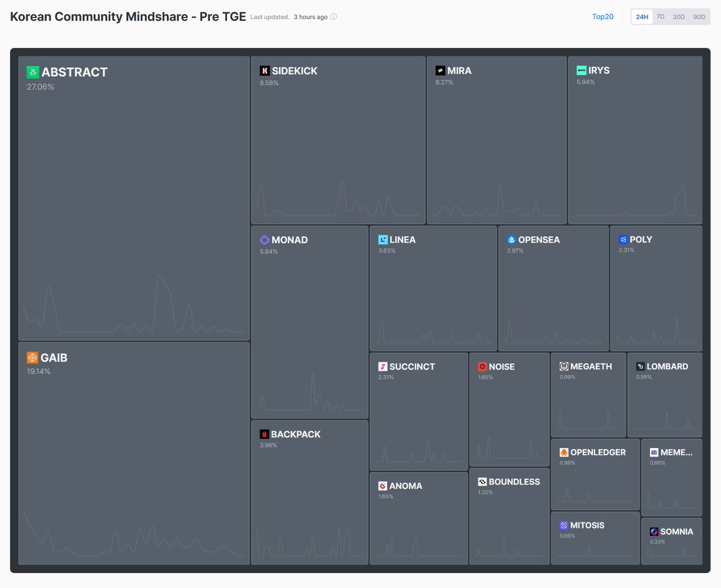This screenshot has height=588, width=721.
Task: Click the 19.14% value in GAIB tile
Action: coord(38,371)
